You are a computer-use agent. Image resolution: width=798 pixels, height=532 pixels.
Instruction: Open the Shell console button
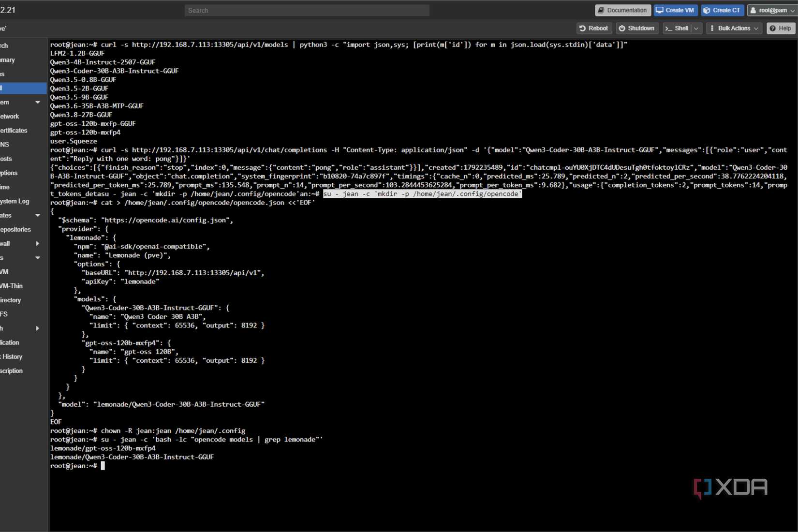[677, 29]
